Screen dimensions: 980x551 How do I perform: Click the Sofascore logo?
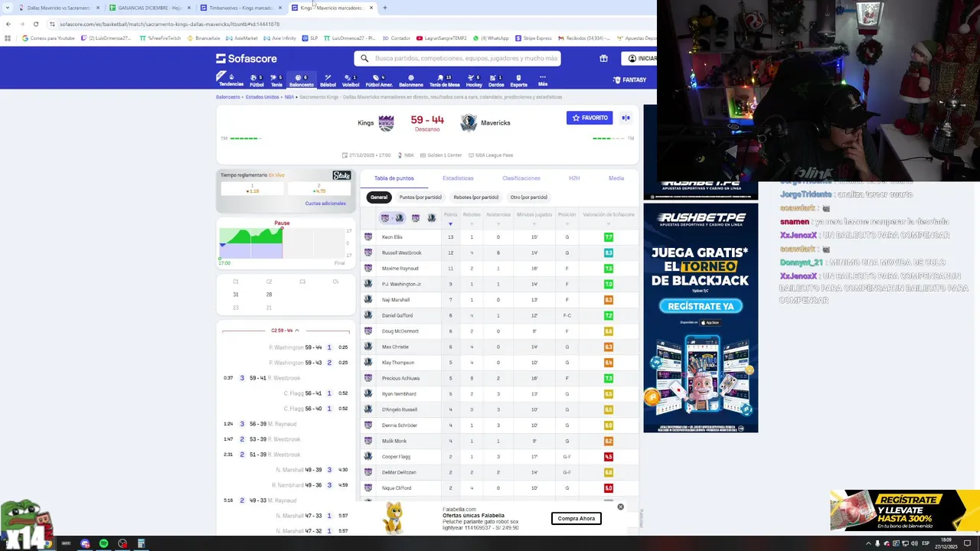click(247, 58)
